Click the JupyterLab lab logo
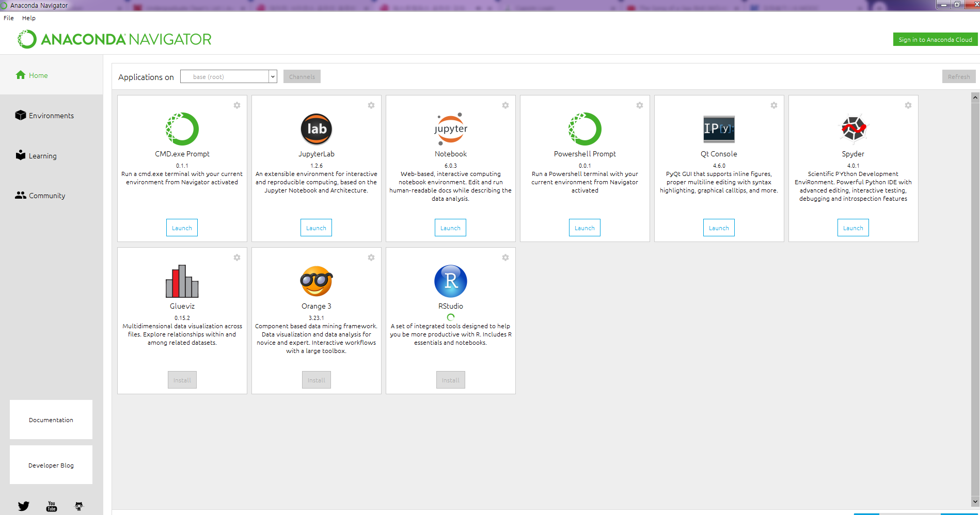 click(317, 129)
